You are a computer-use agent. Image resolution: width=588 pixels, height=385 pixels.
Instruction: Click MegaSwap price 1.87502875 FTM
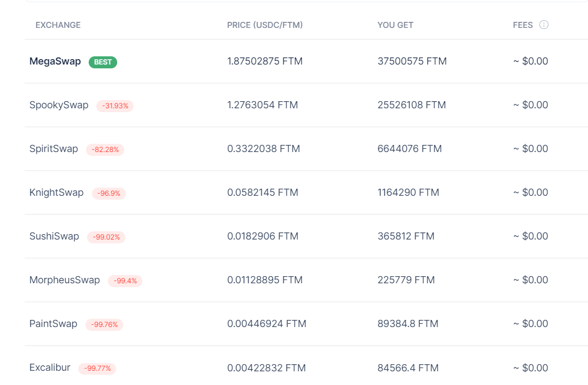[x=265, y=61]
